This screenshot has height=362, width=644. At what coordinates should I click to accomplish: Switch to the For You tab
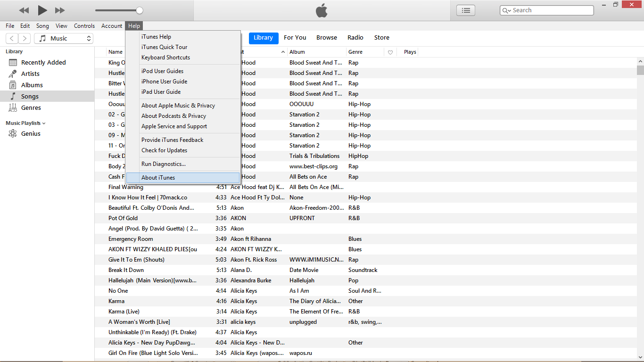tap(295, 38)
